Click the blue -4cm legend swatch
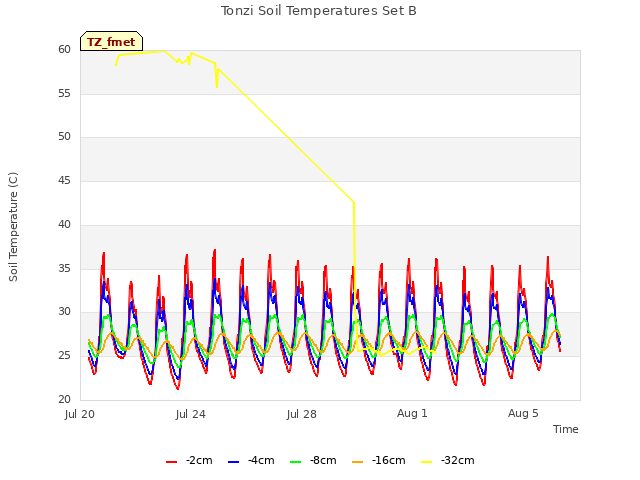This screenshot has height=480, width=640. (x=233, y=462)
